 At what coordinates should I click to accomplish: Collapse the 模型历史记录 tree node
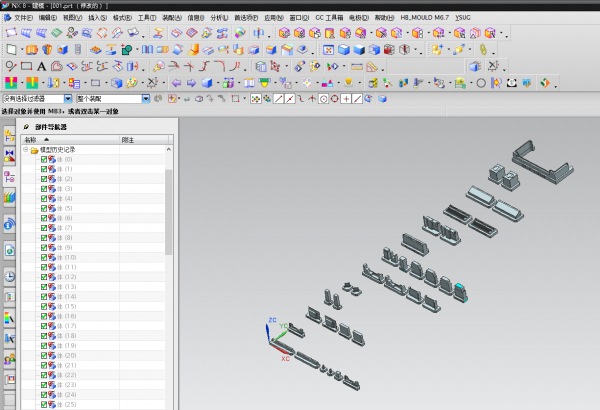pyautogui.click(x=27, y=150)
